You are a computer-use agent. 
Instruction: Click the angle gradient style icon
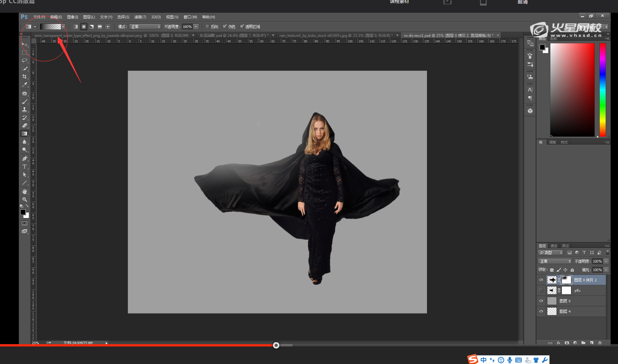click(92, 27)
